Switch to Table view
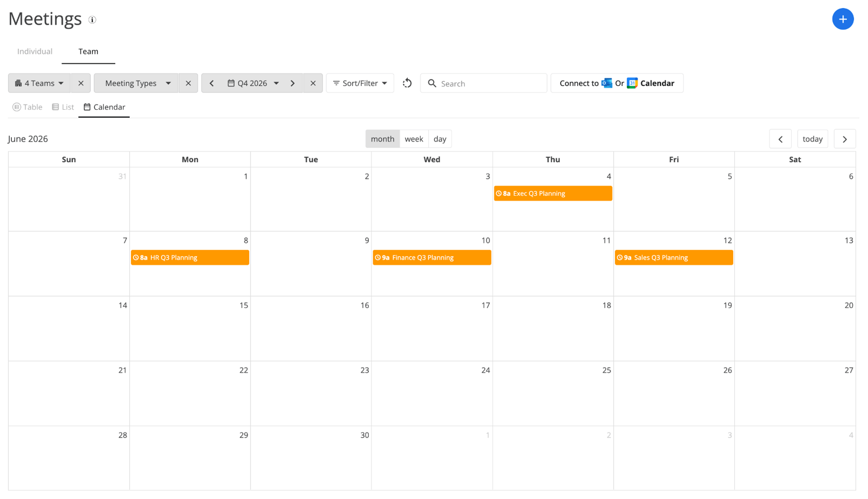This screenshot has width=868, height=499. coord(28,107)
